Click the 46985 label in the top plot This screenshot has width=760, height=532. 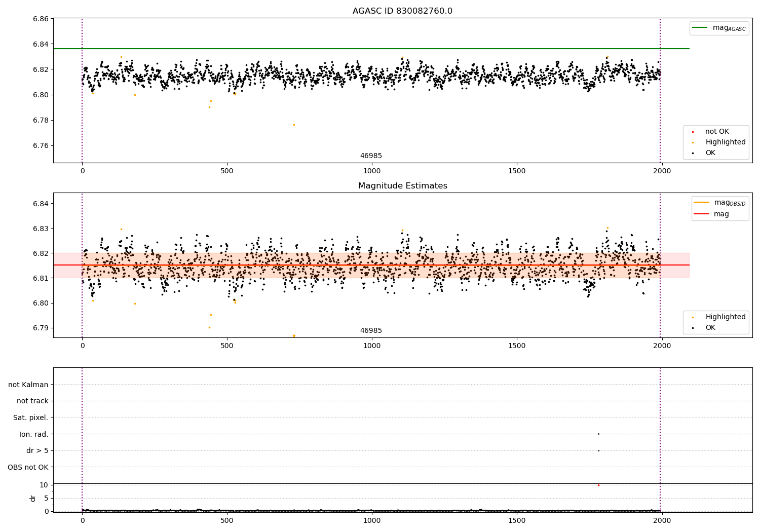pyautogui.click(x=371, y=156)
